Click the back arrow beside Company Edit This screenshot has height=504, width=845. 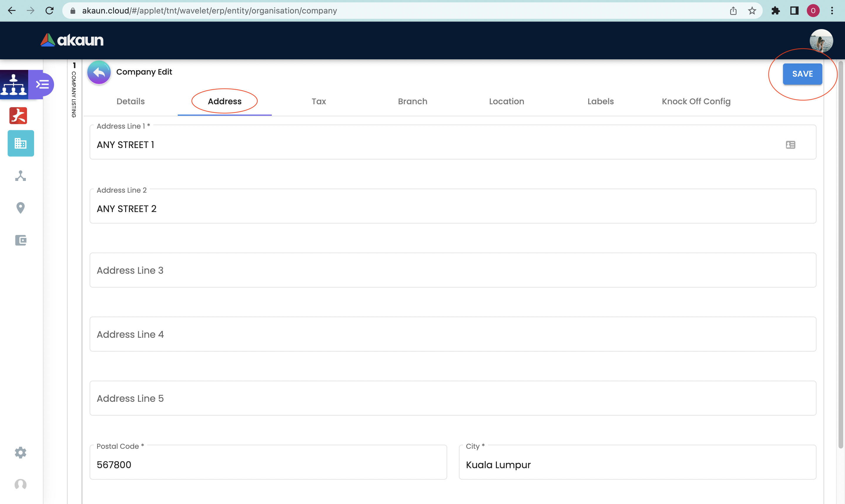click(99, 72)
